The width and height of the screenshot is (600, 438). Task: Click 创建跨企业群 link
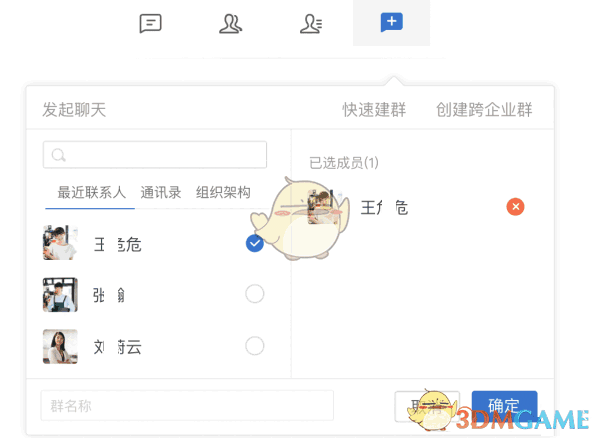[484, 110]
